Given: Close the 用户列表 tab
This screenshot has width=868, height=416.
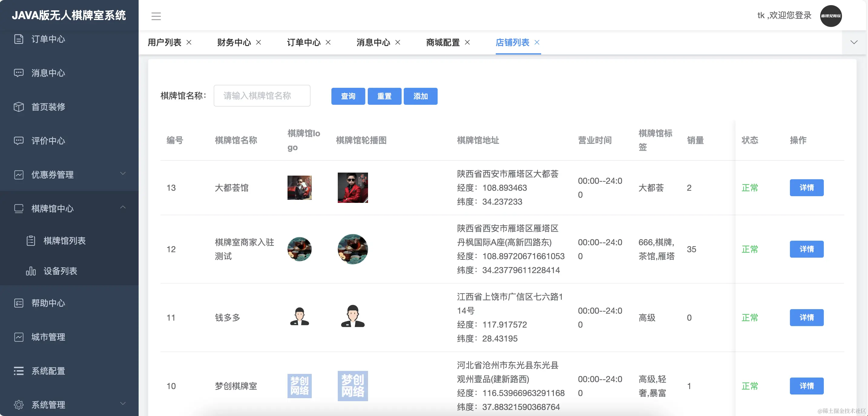Looking at the screenshot, I should [x=189, y=43].
